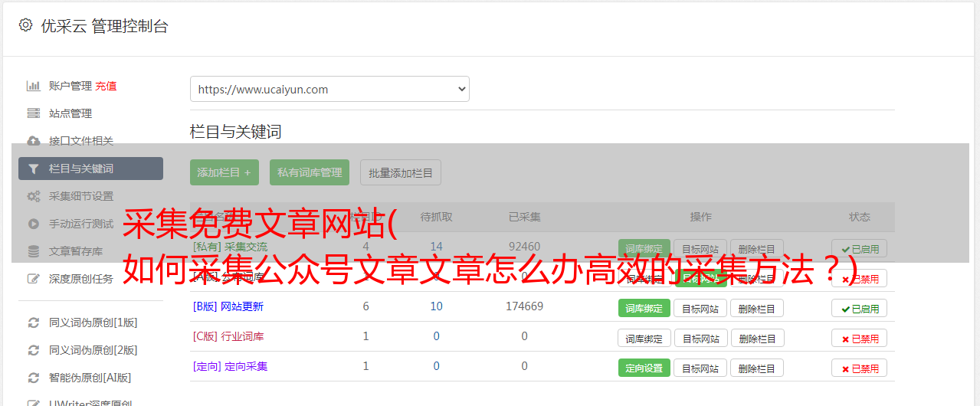Open the [私有] 采集交流 column link
This screenshot has height=406, width=980.
[230, 247]
